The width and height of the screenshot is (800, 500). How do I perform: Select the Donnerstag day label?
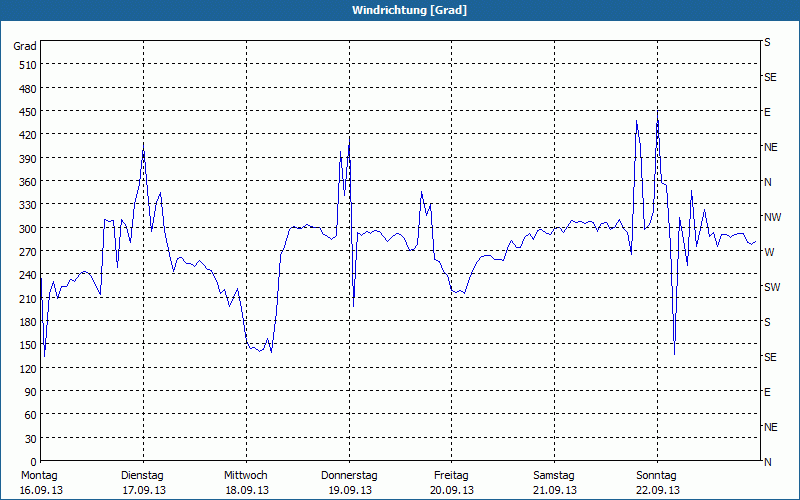point(349,476)
